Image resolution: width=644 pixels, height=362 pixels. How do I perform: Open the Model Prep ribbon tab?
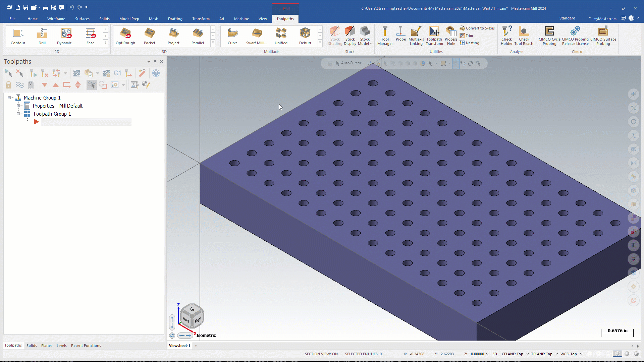(x=129, y=19)
